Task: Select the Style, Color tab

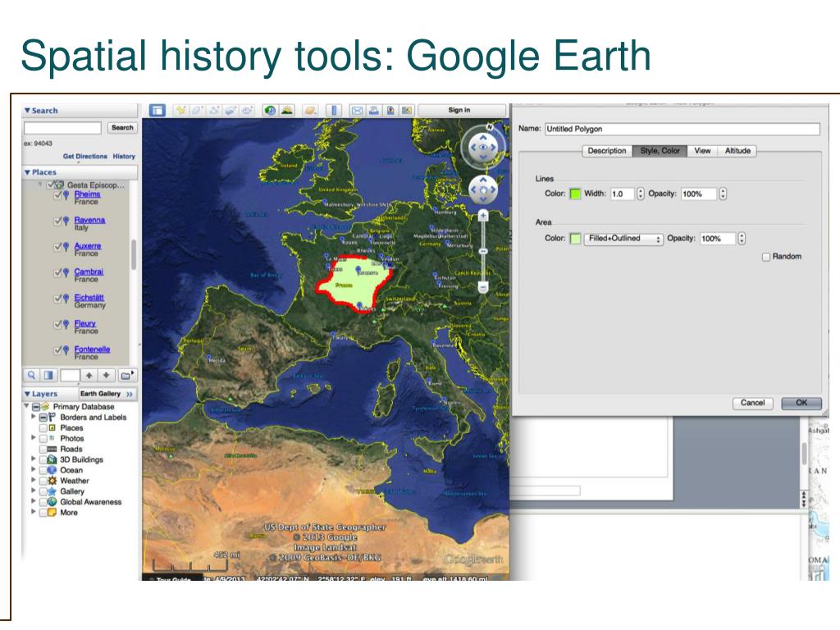Action: tap(660, 151)
